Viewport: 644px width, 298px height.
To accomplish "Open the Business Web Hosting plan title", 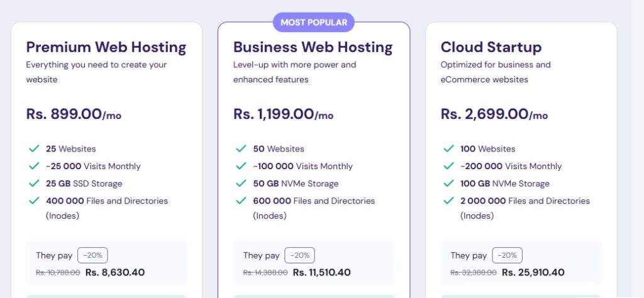I will coord(313,47).
